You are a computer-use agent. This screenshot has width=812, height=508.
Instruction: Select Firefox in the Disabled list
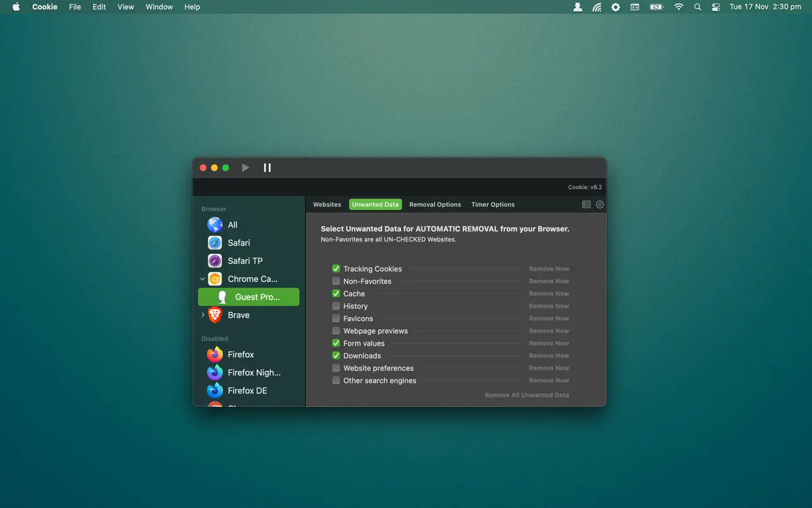click(x=240, y=354)
